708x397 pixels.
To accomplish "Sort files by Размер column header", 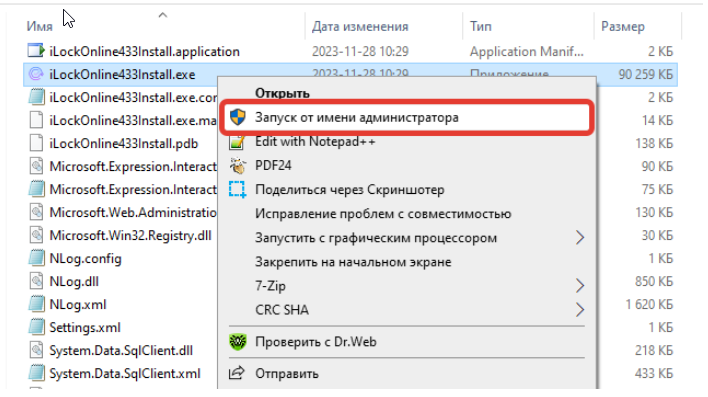I will (623, 27).
